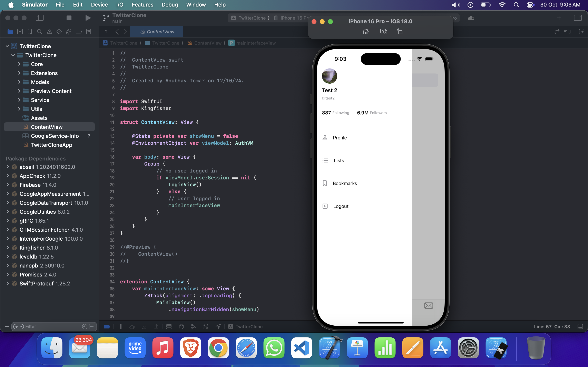The width and height of the screenshot is (588, 367).
Task: Tap Logout in the simulator menu
Action: 340,206
